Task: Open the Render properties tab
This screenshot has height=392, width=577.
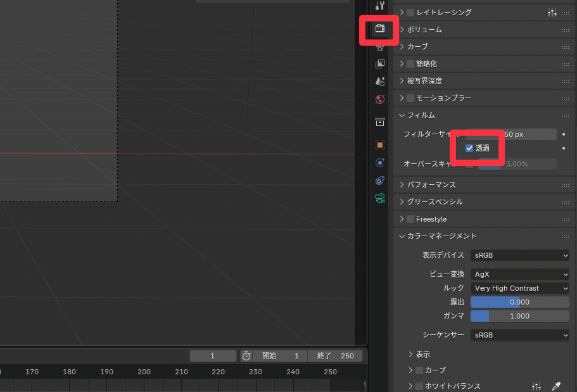Action: tap(379, 28)
